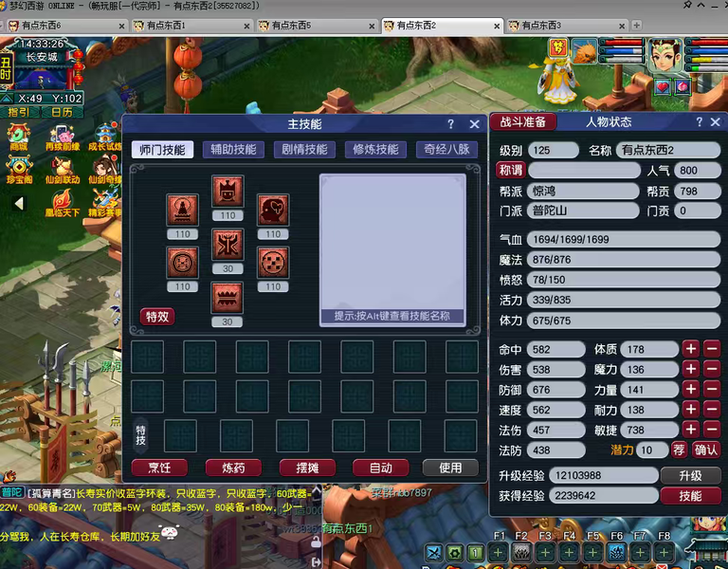This screenshot has width=728, height=569.
Task: Select the dotted circle skill icon on right
Action: click(x=273, y=263)
